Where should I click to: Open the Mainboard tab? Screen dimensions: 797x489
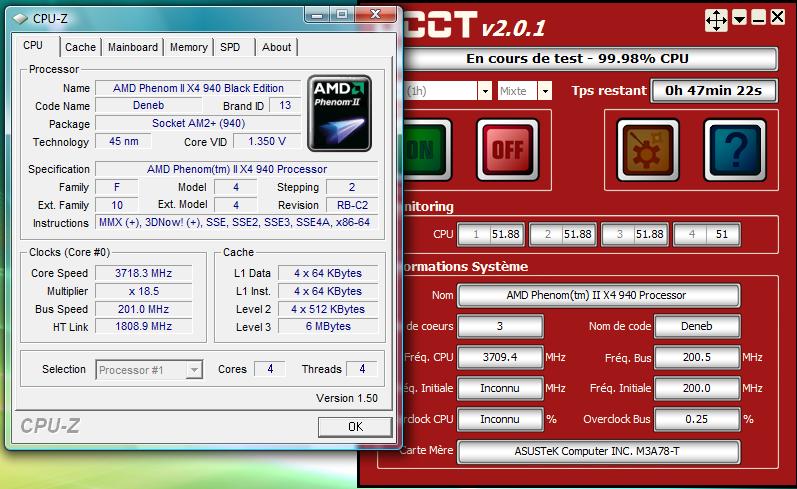coord(133,47)
